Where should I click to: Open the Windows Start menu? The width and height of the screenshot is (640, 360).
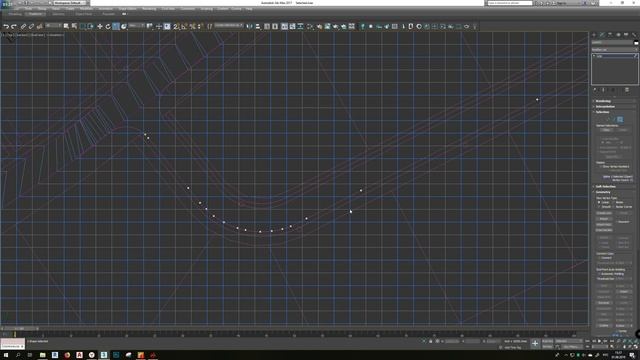pyautogui.click(x=6, y=355)
